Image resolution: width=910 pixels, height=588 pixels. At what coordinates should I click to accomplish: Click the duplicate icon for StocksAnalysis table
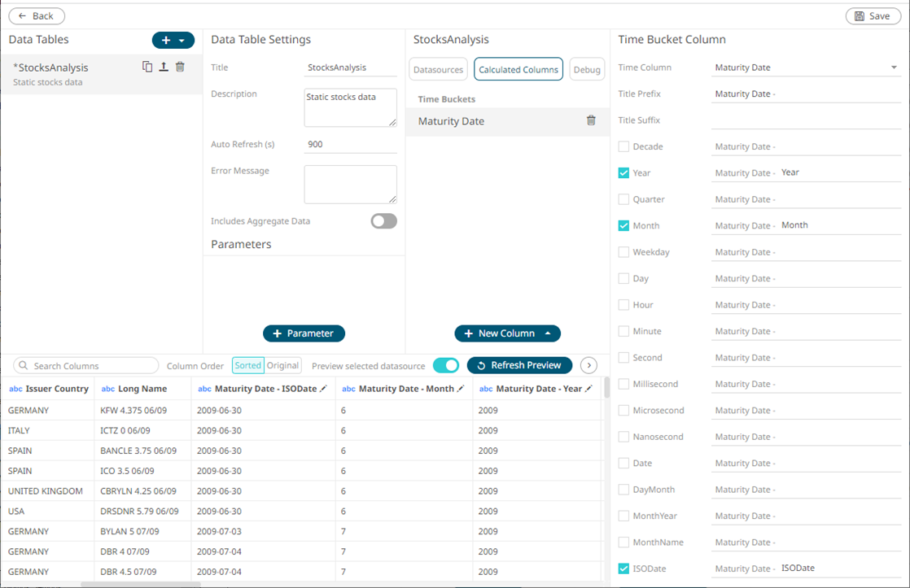147,68
